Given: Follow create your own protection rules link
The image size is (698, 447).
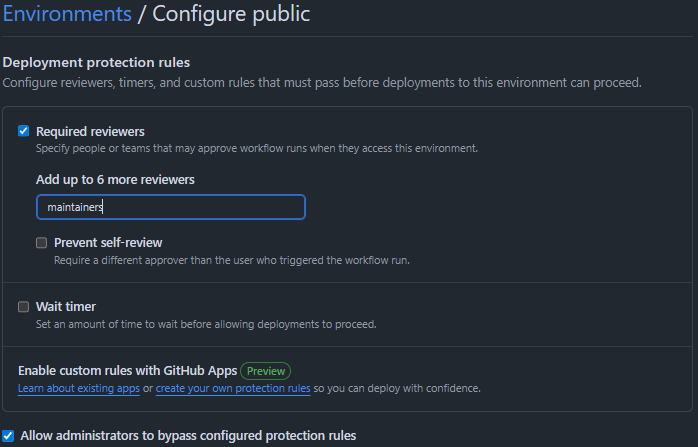Looking at the screenshot, I should point(232,388).
